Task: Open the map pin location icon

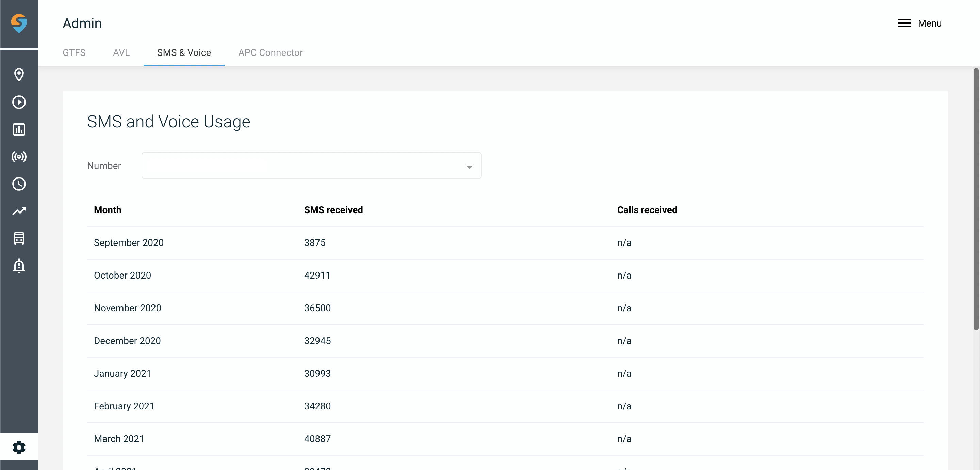Action: 19,75
